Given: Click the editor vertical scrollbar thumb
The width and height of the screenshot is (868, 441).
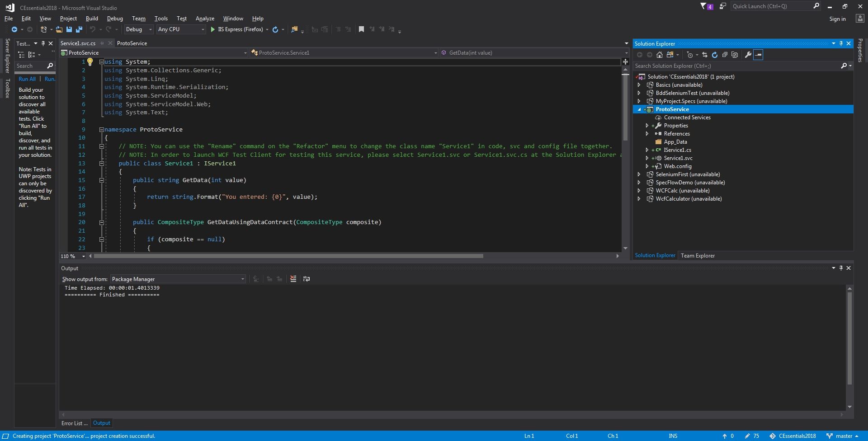Looking at the screenshot, I should point(625,107).
